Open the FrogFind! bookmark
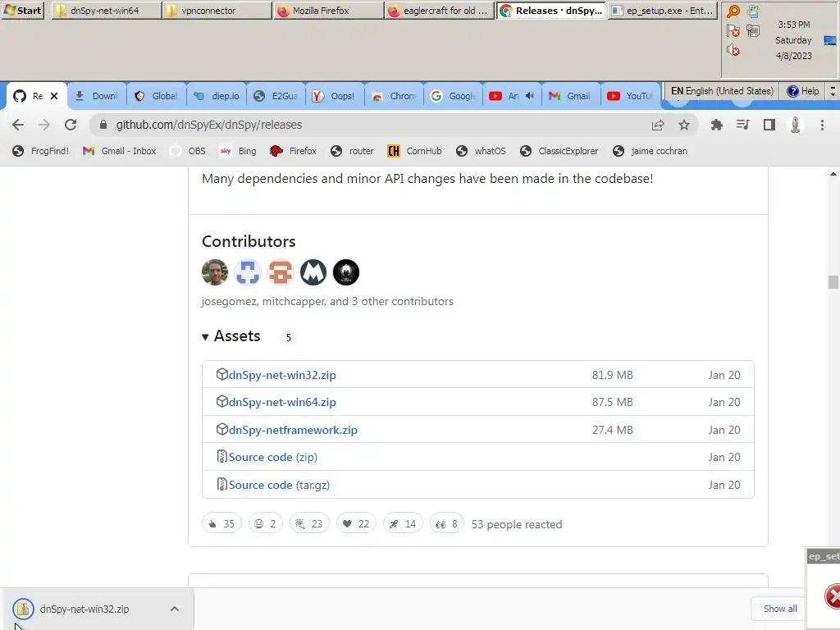This screenshot has width=840, height=630. (x=41, y=151)
